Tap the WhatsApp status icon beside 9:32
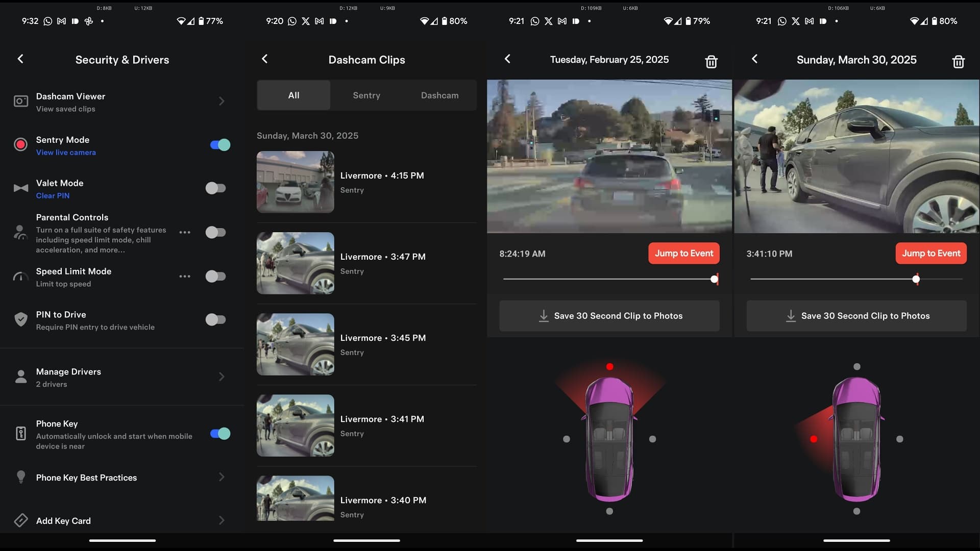Screen dimensions: 980x551 pos(47,21)
